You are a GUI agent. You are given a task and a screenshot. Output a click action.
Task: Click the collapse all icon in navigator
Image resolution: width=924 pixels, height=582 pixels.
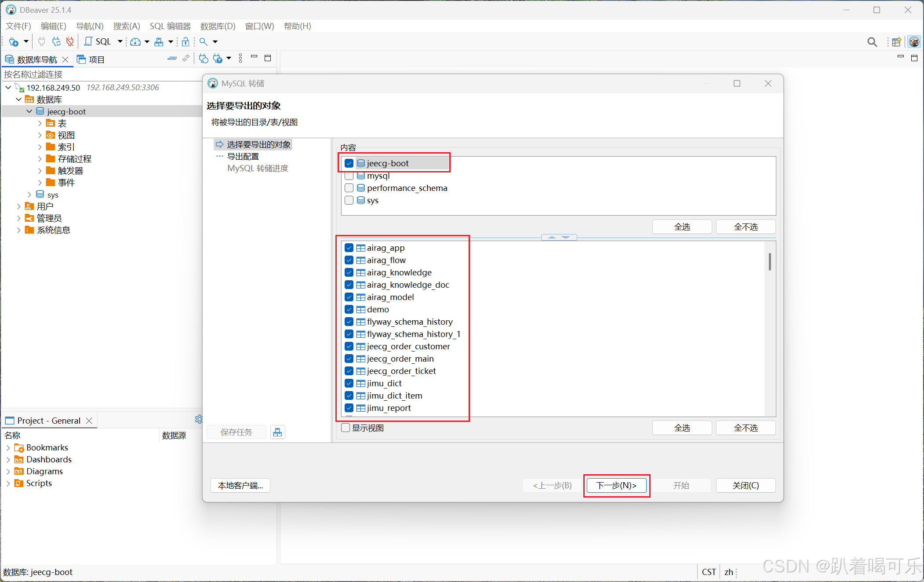click(172, 58)
